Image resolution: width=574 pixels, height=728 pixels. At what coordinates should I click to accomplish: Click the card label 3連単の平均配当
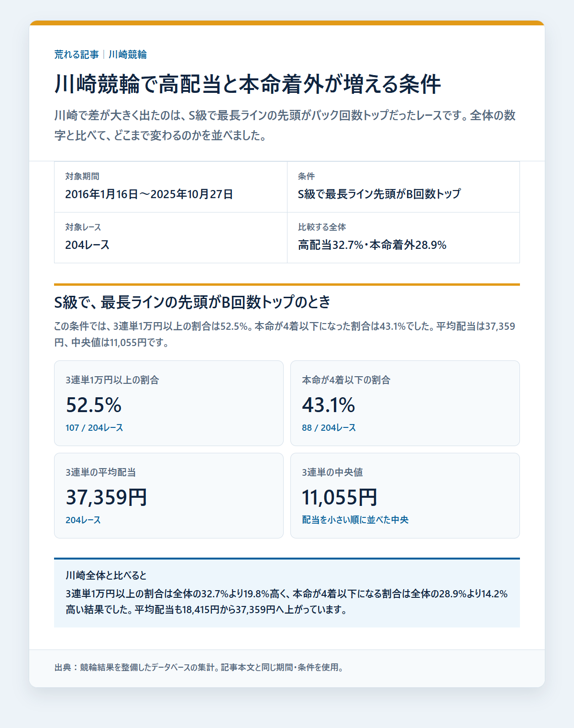[x=101, y=472]
